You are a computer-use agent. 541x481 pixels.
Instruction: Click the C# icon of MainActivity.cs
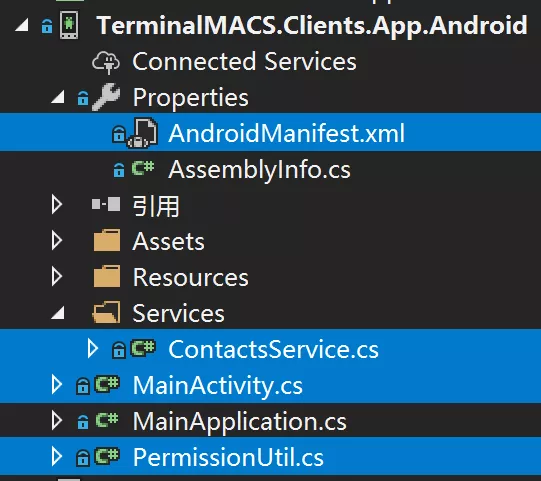(107, 384)
